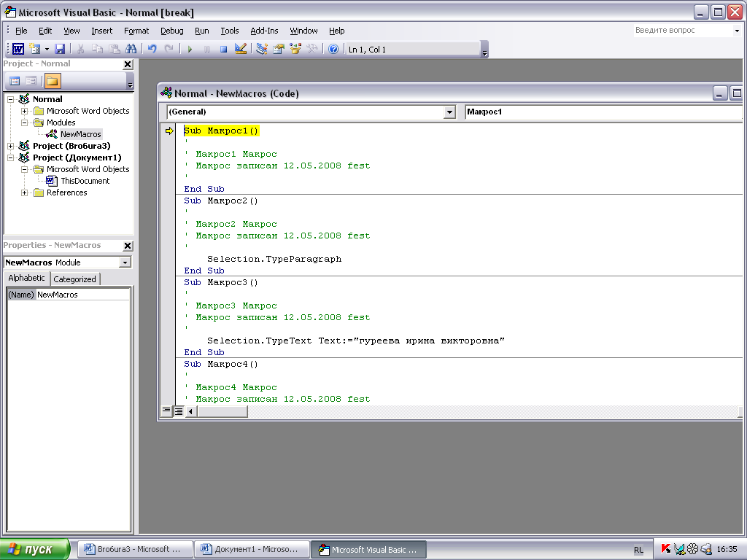Open the NewMacros Module object dropdown

tap(125, 262)
